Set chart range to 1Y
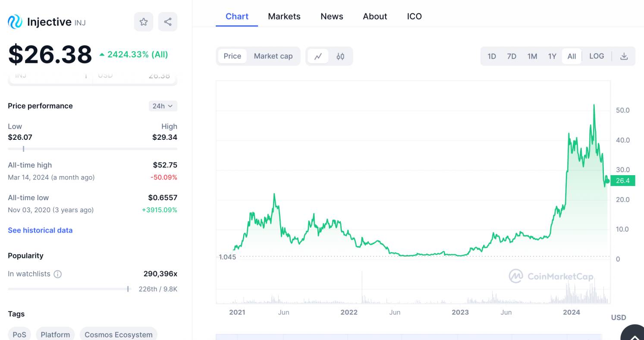Image resolution: width=644 pixels, height=340 pixels. [552, 56]
